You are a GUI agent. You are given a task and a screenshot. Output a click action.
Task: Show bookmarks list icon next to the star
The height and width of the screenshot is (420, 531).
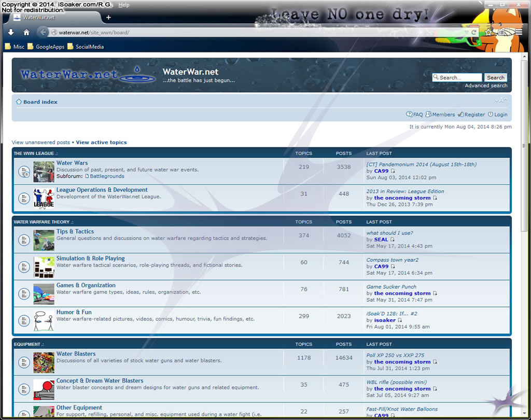pyautogui.click(x=502, y=32)
